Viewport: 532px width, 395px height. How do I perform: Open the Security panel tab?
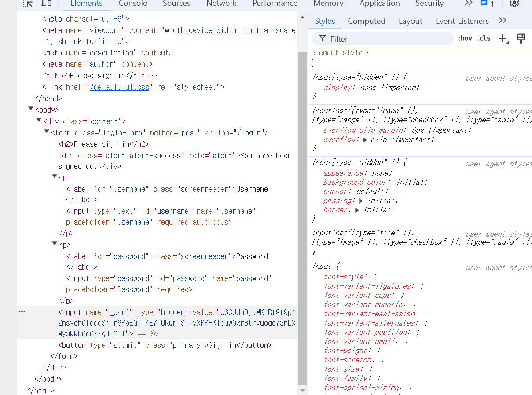tap(429, 4)
